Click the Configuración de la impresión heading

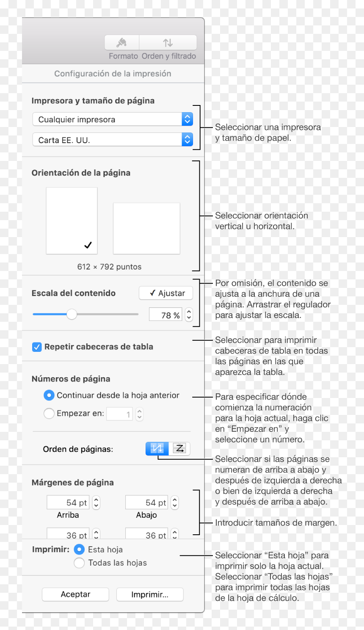coord(113,74)
